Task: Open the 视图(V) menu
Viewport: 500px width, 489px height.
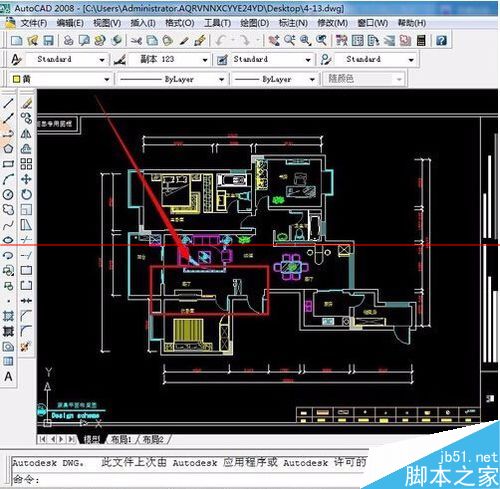Action: (107, 23)
